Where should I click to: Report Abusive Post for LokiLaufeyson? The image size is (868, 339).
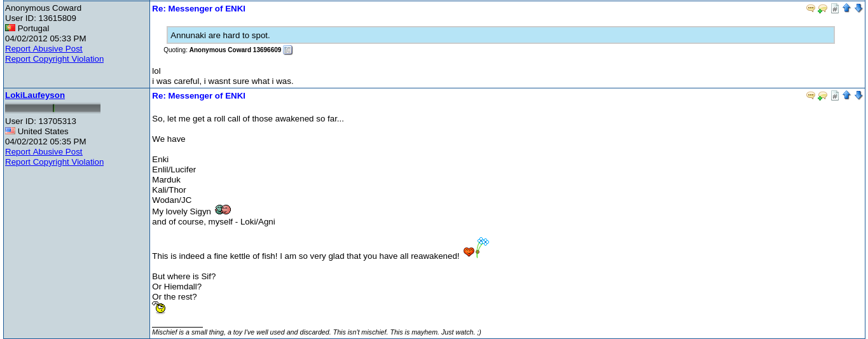point(44,152)
